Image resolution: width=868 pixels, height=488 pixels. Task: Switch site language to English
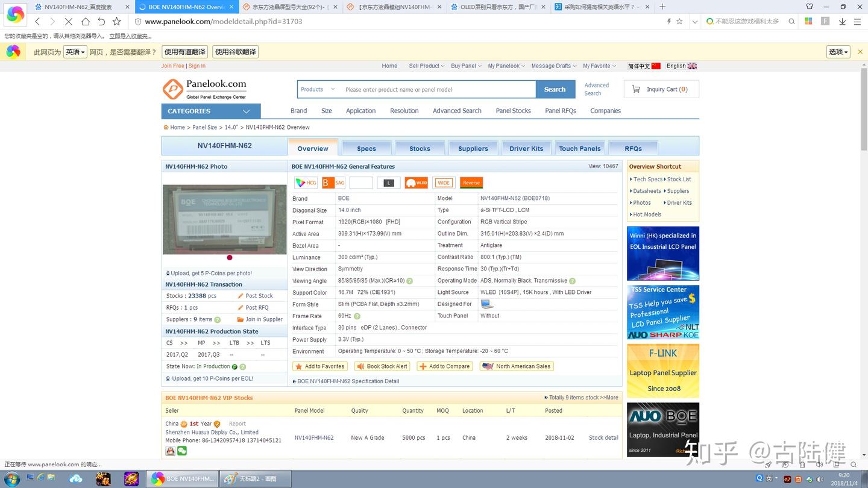(x=681, y=66)
